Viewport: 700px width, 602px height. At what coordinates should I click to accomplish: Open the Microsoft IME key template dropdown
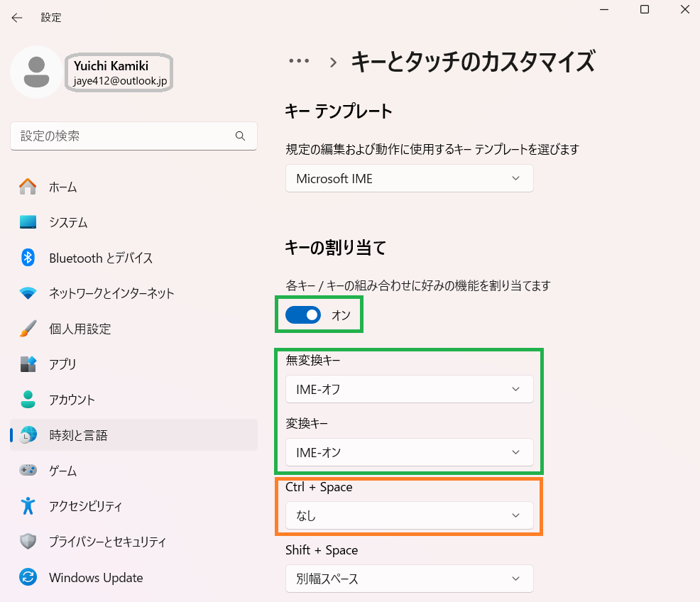pyautogui.click(x=409, y=179)
